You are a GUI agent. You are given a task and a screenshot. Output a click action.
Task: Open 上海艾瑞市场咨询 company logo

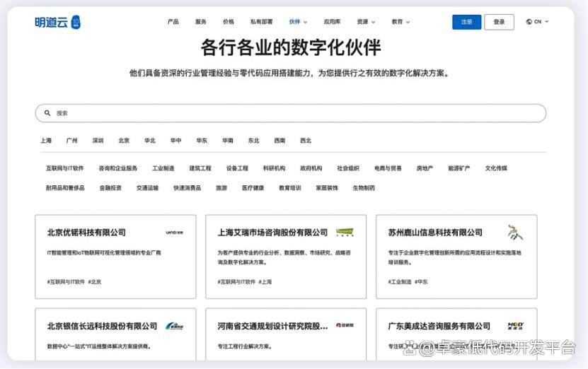(x=345, y=233)
